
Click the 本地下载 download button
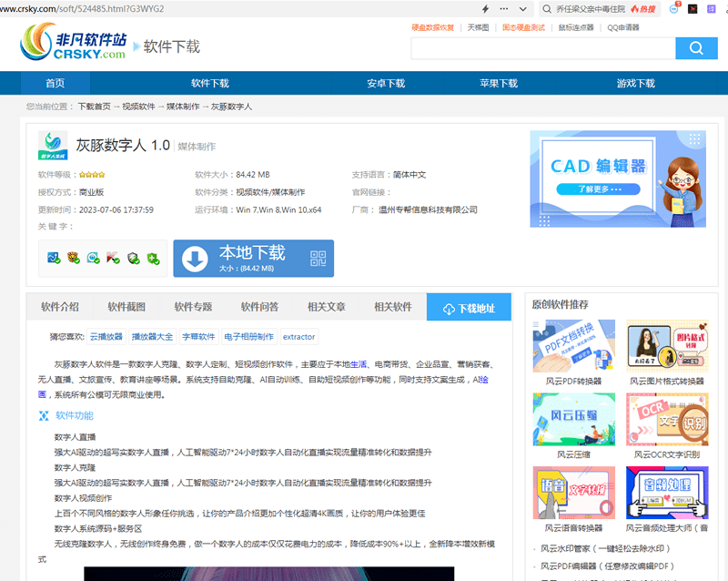click(x=254, y=259)
